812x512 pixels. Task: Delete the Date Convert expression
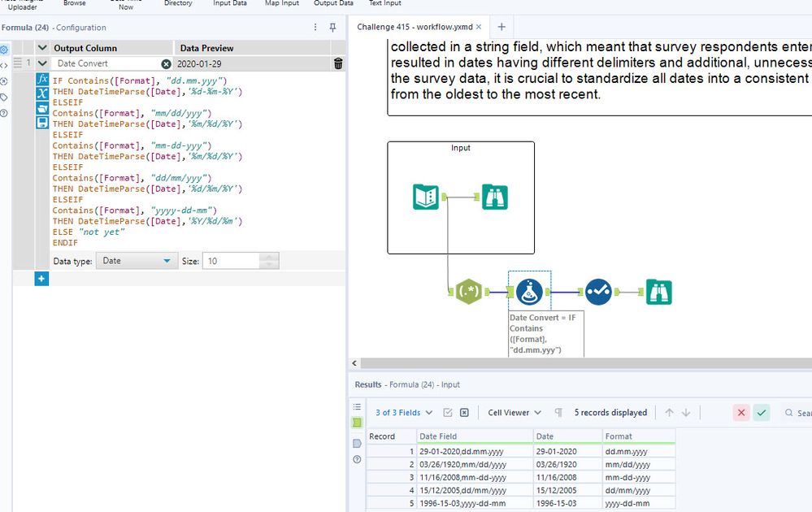[338, 63]
